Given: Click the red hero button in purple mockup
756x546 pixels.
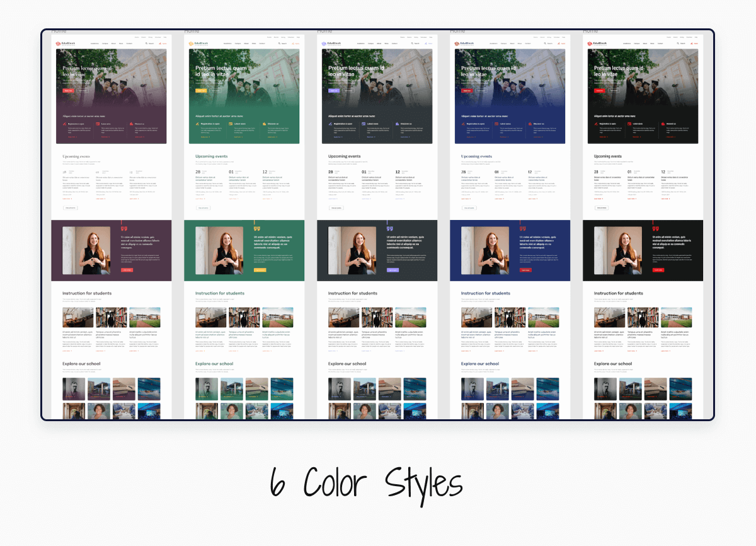Looking at the screenshot, I should [68, 91].
